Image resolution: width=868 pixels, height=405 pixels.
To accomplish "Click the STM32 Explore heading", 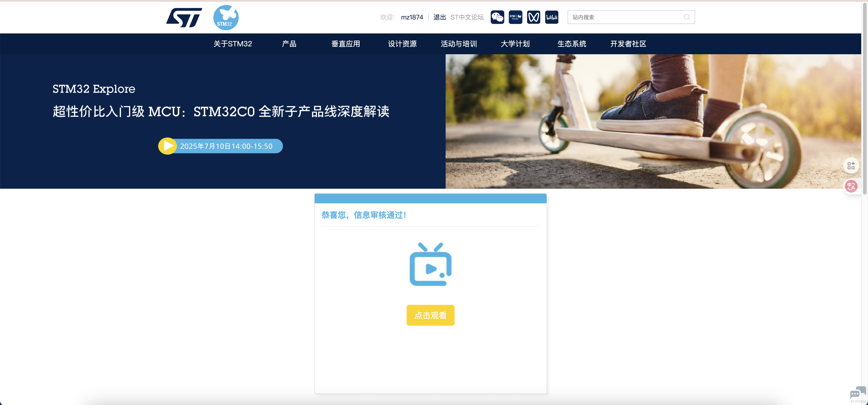I will tap(94, 89).
